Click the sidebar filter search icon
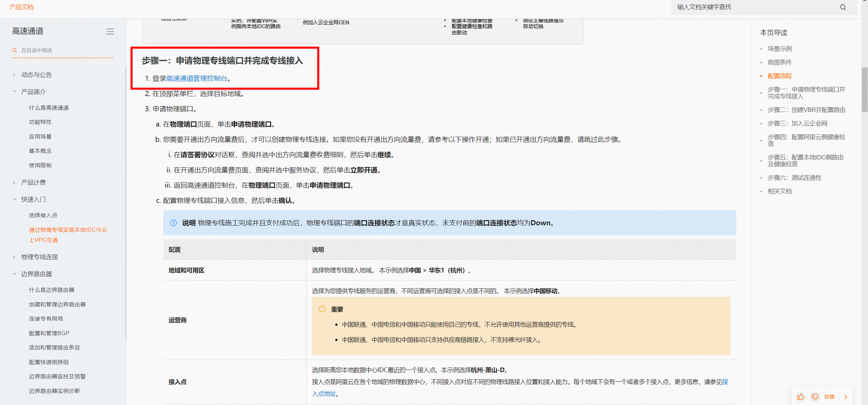Image resolution: width=868 pixels, height=405 pixels. [x=15, y=50]
